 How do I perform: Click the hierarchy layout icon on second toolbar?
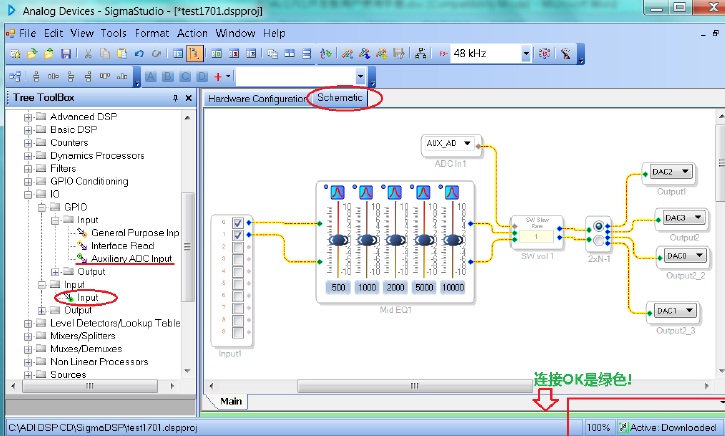click(15, 77)
